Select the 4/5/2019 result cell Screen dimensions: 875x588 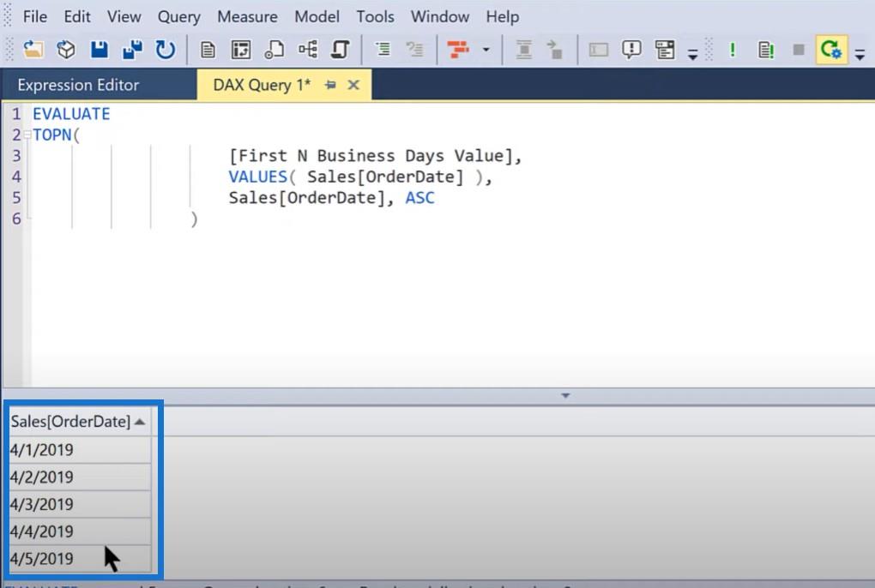pos(79,559)
